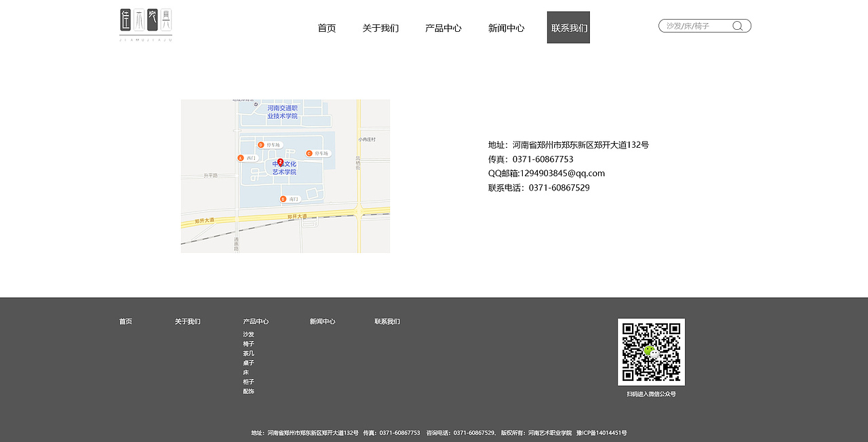The height and width of the screenshot is (442, 868).
Task: Click map marker C labeled 停车场
Action: click(309, 153)
